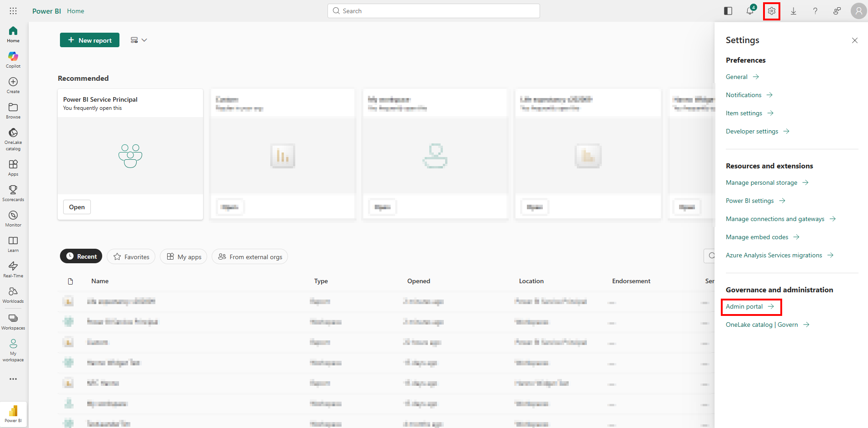868x428 pixels.
Task: Click the notifications bell icon
Action: [750, 11]
